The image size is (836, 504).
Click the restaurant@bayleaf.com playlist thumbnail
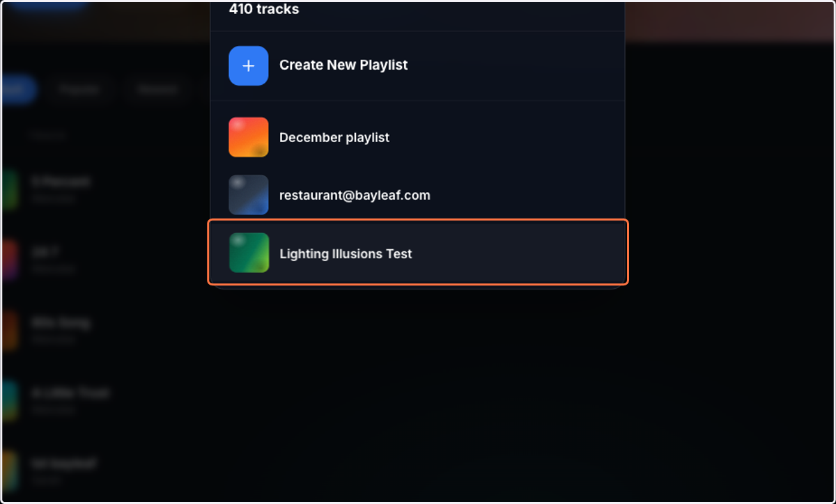(x=249, y=195)
